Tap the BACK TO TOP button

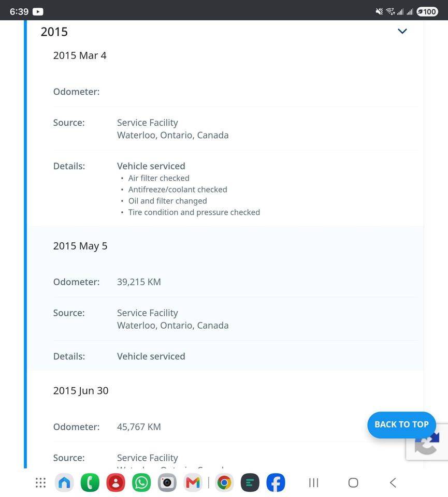point(401,425)
